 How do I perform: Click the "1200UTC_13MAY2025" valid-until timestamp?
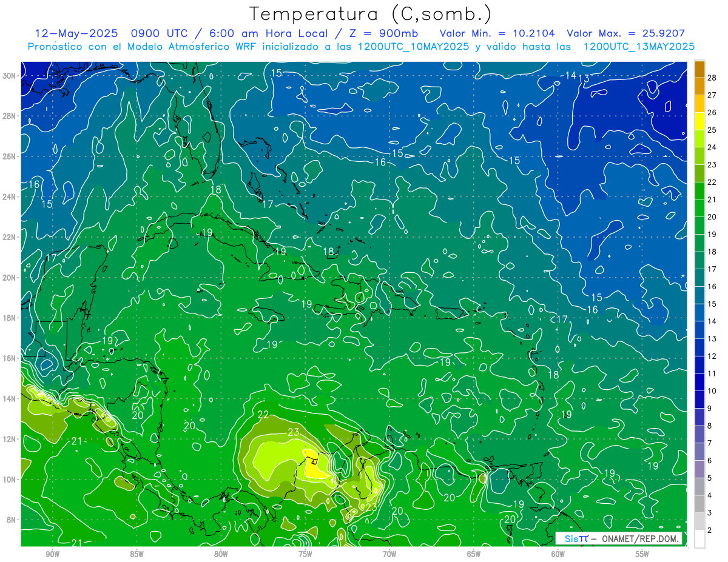pyautogui.click(x=639, y=47)
